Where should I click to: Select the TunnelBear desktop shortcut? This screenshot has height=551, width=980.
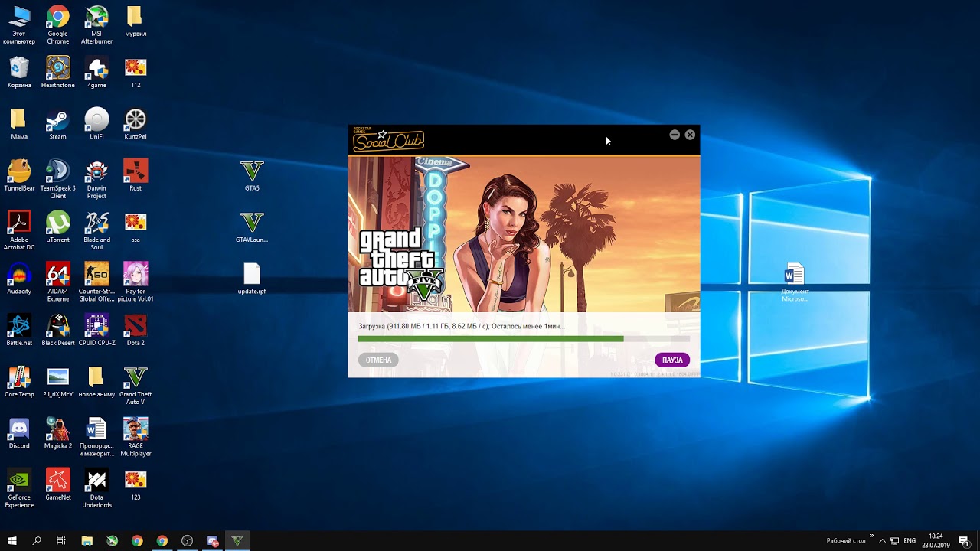(19, 175)
